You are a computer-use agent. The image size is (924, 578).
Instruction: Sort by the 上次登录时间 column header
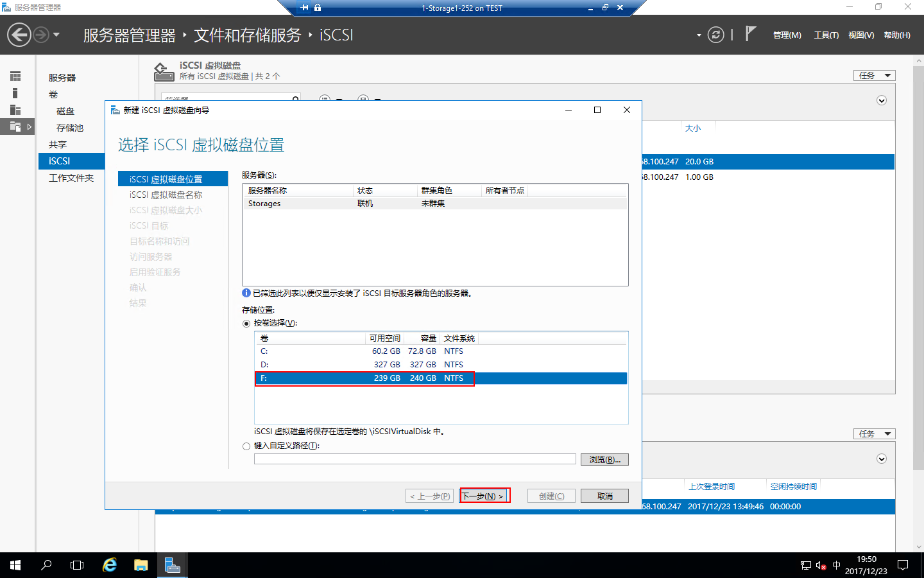click(x=712, y=487)
